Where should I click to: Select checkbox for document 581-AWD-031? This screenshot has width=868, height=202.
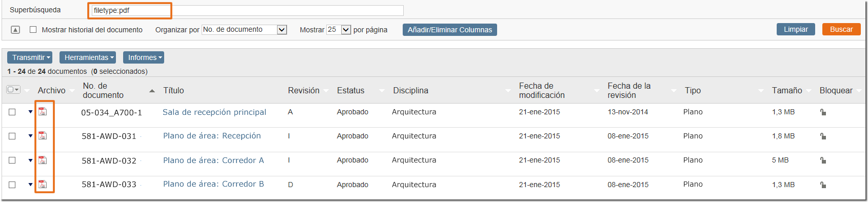12,136
